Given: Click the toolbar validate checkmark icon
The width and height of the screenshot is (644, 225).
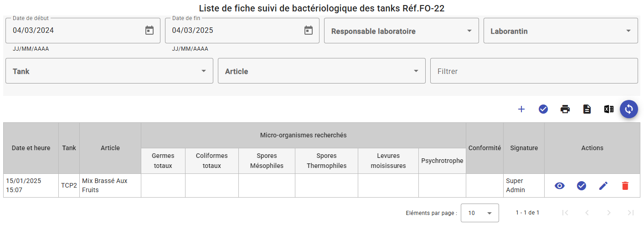Looking at the screenshot, I should pyautogui.click(x=543, y=109).
